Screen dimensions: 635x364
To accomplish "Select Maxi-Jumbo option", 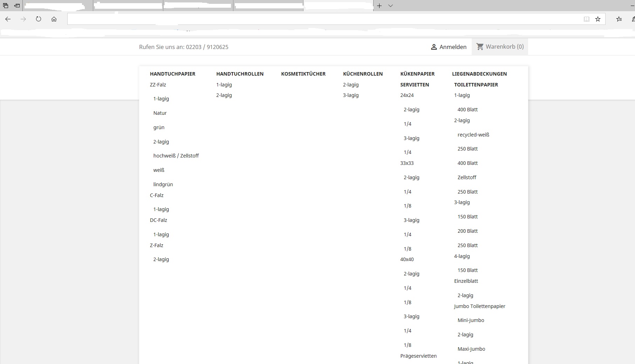I will click(471, 349).
